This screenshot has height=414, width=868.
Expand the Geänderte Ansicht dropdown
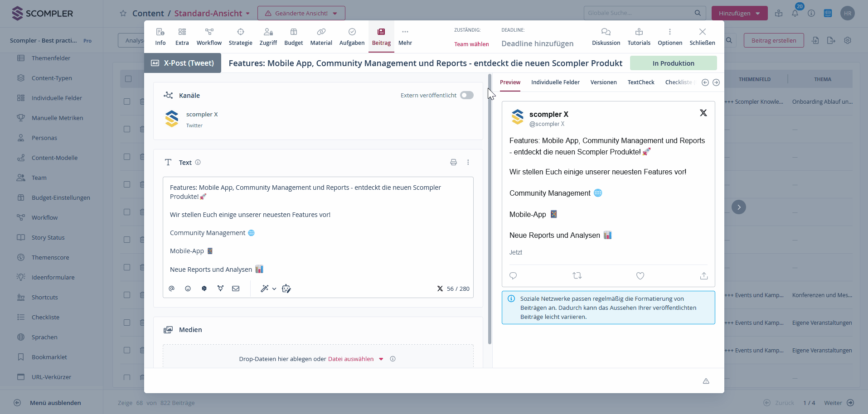pos(301,13)
